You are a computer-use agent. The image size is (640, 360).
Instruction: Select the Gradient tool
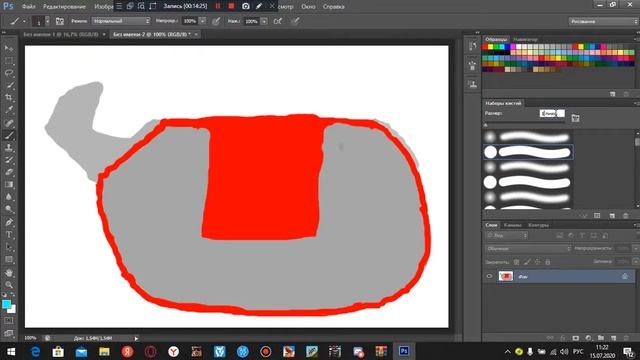(x=9, y=184)
